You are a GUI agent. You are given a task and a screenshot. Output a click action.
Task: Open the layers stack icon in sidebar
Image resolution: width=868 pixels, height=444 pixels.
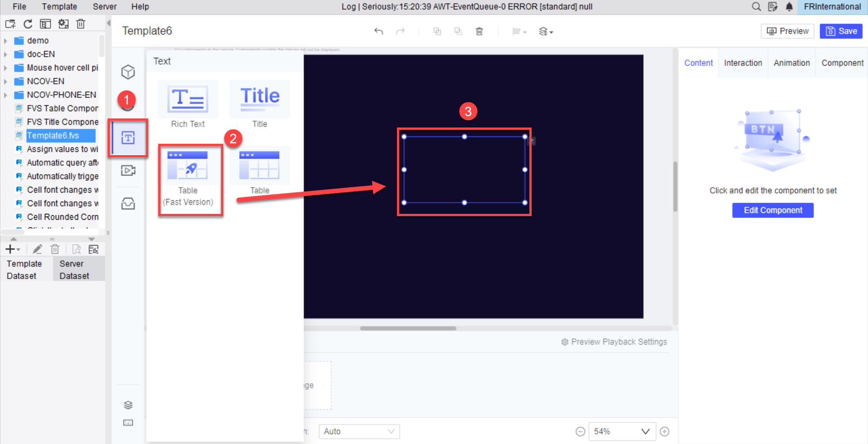(x=128, y=405)
